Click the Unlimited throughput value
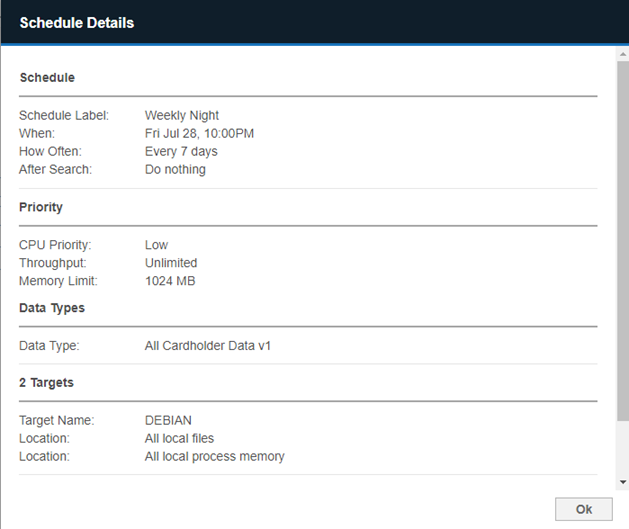This screenshot has height=529, width=629. pos(171,263)
